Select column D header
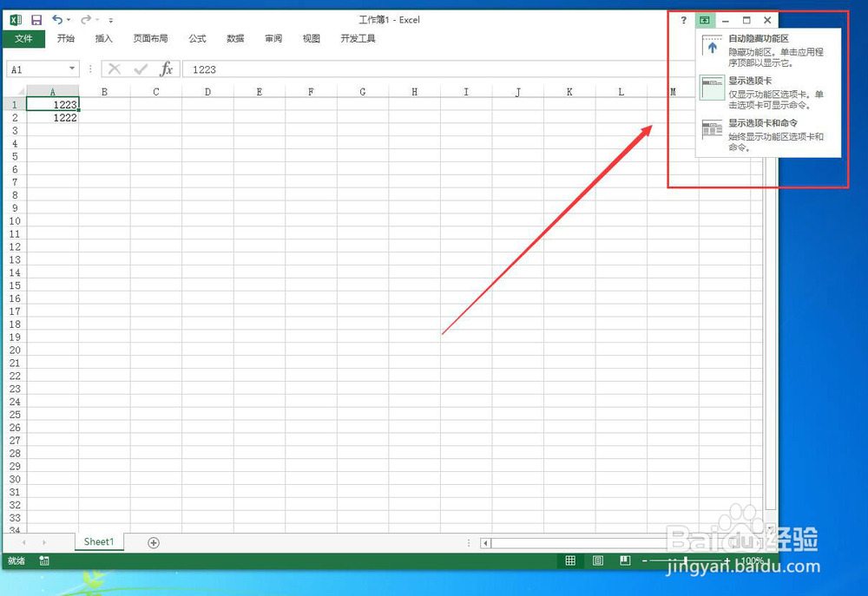Image resolution: width=868 pixels, height=596 pixels. pyautogui.click(x=207, y=91)
